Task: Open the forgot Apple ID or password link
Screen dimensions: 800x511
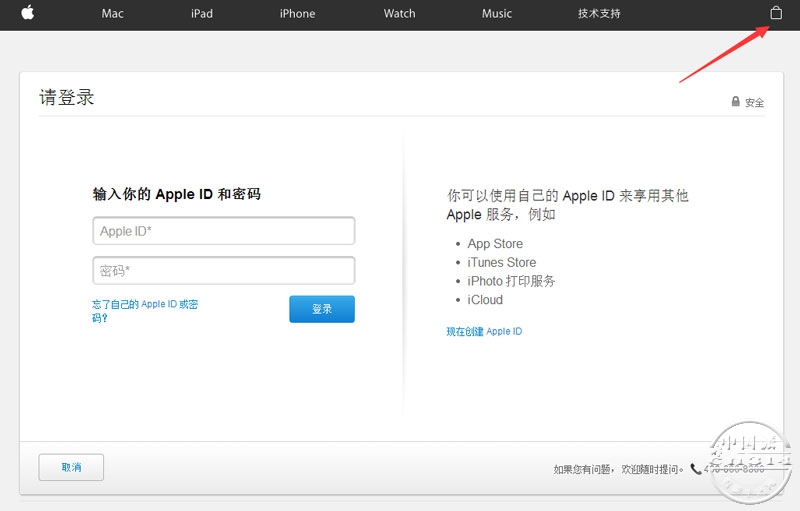Action: tap(145, 311)
